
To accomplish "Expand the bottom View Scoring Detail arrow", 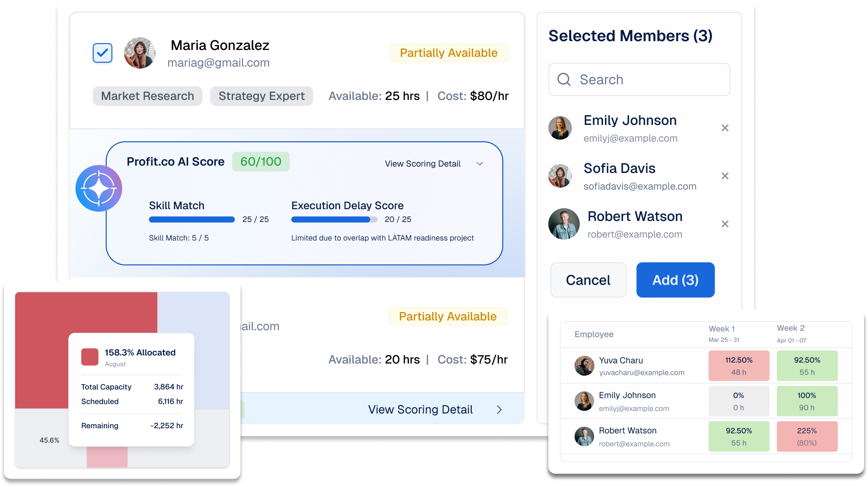I will [499, 410].
